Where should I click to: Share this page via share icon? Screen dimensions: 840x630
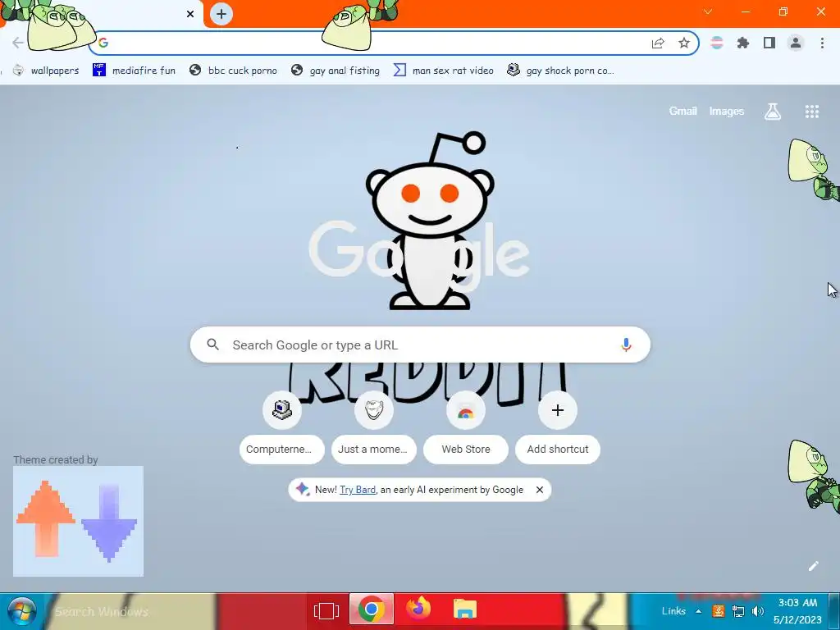click(x=658, y=43)
